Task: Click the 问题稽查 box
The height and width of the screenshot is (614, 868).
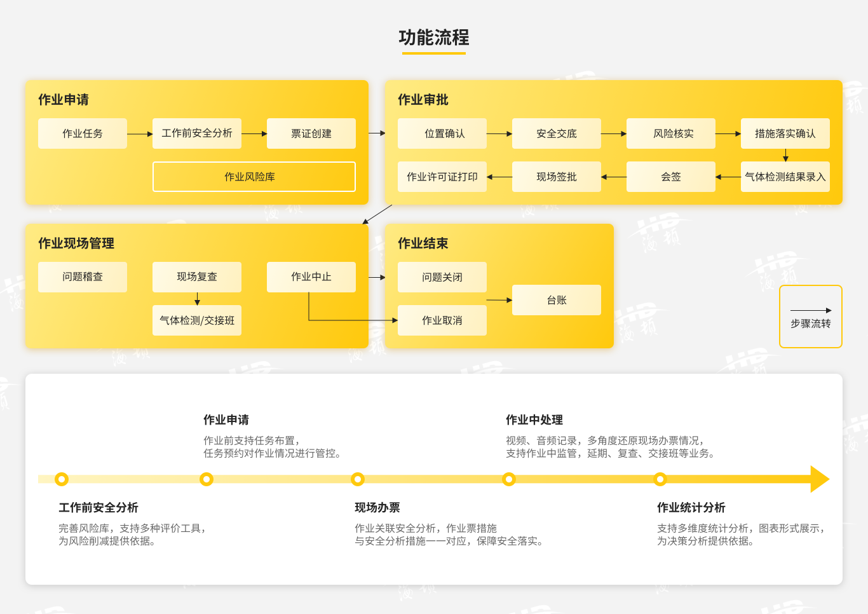Action: (x=83, y=277)
